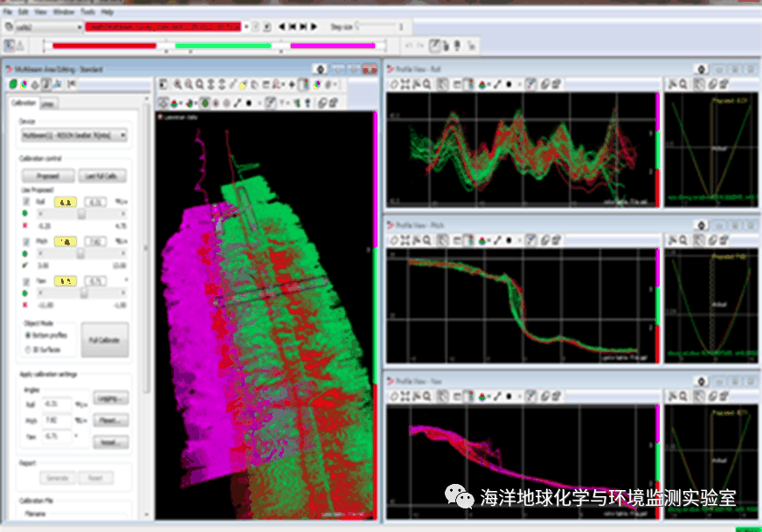
Task: Toggle the Pitch checkbox under Use Proposed
Action: click(25, 239)
